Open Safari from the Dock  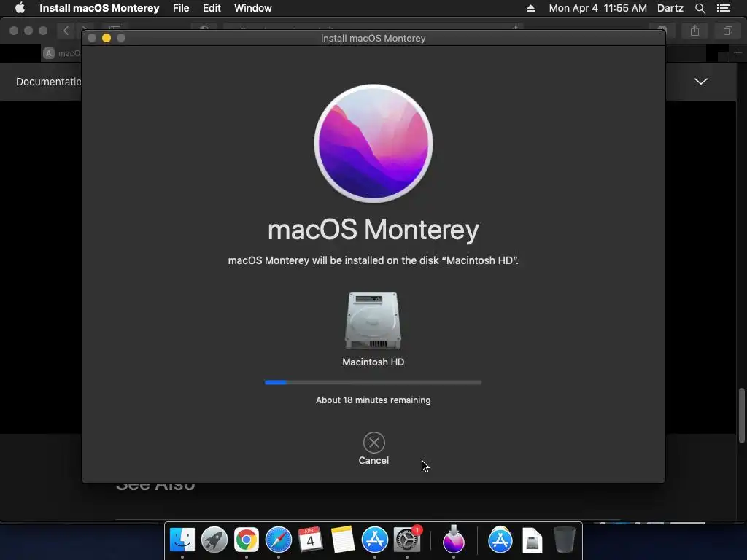pos(278,540)
